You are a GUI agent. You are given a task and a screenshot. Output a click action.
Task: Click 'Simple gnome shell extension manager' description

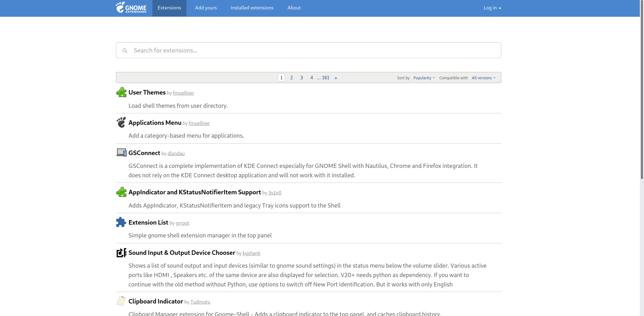[x=200, y=235]
